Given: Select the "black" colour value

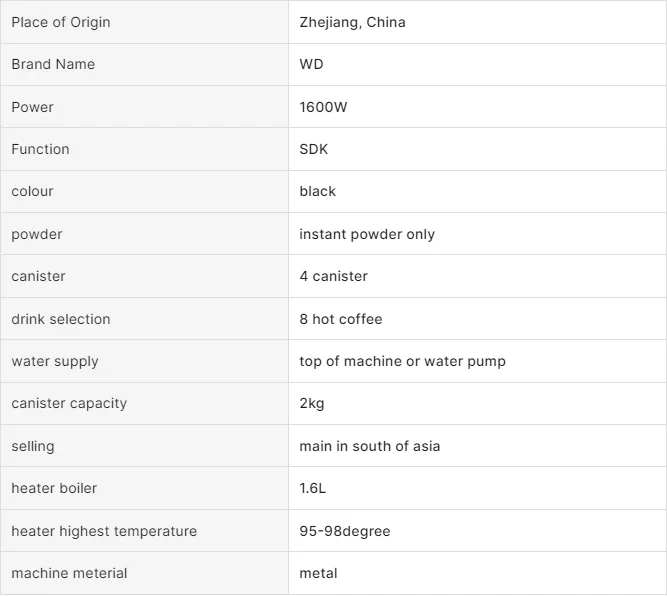Looking at the screenshot, I should (x=317, y=191).
